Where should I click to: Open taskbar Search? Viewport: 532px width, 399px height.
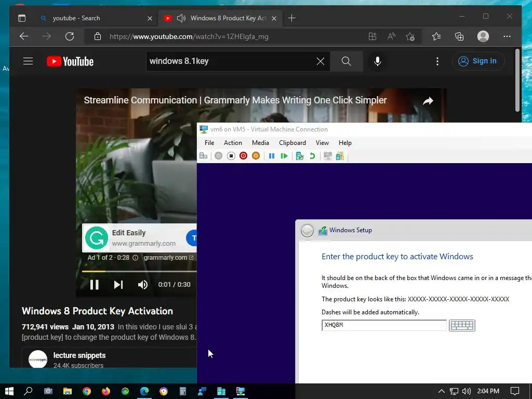pos(28,391)
